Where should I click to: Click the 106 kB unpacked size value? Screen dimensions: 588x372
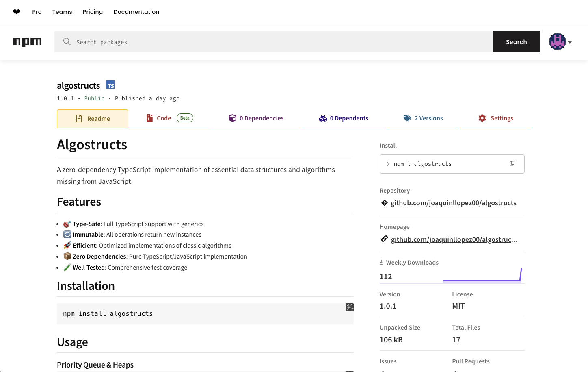[391, 340]
